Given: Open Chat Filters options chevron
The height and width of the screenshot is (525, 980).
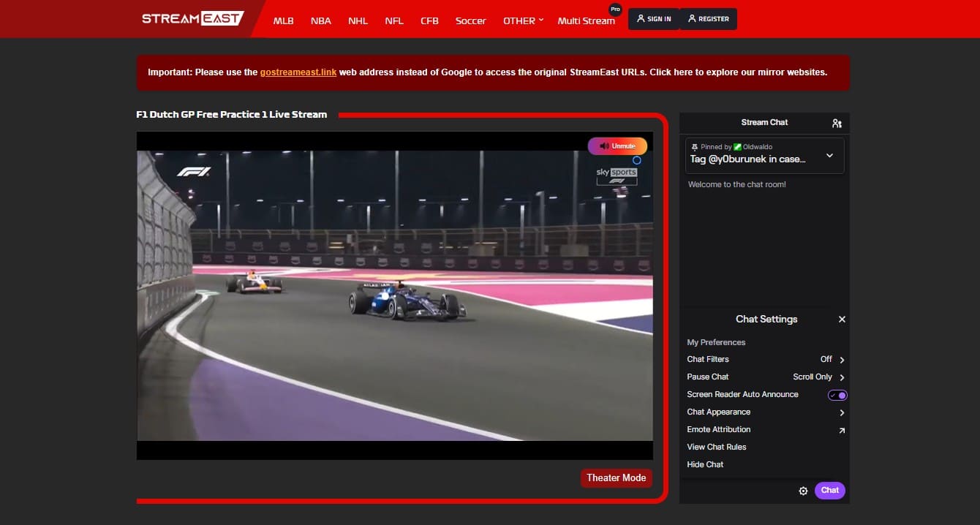Looking at the screenshot, I should (x=842, y=360).
